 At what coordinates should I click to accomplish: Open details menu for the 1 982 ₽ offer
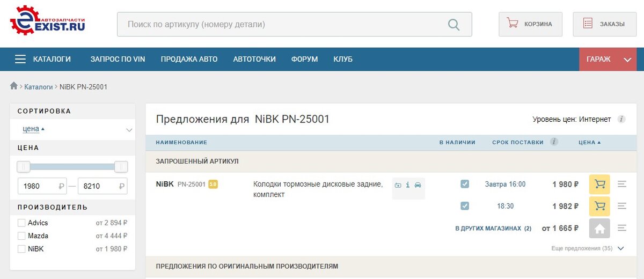[622, 206]
